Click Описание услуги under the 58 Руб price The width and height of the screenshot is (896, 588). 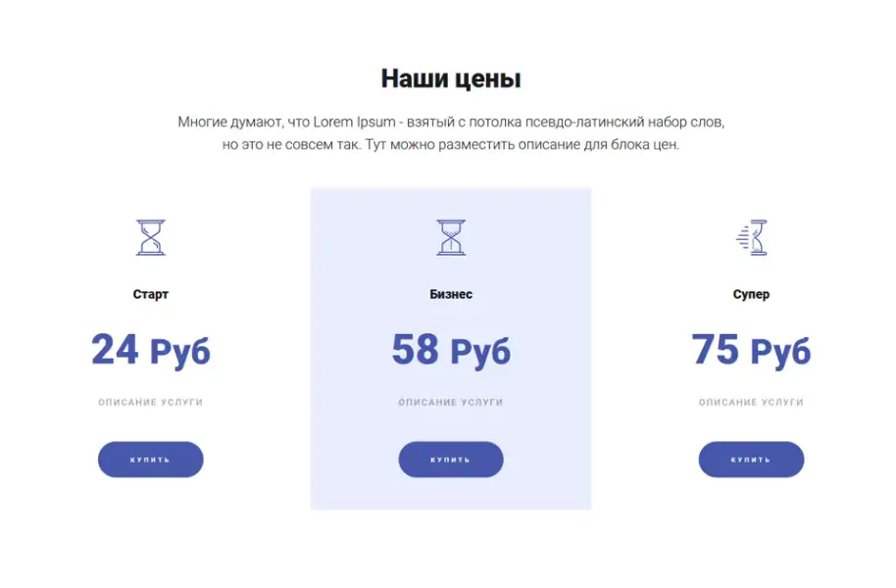click(451, 403)
